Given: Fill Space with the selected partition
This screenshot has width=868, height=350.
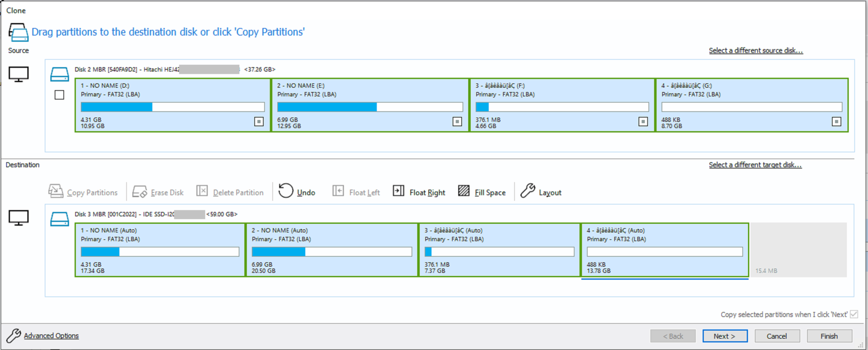Looking at the screenshot, I should coord(464,191).
